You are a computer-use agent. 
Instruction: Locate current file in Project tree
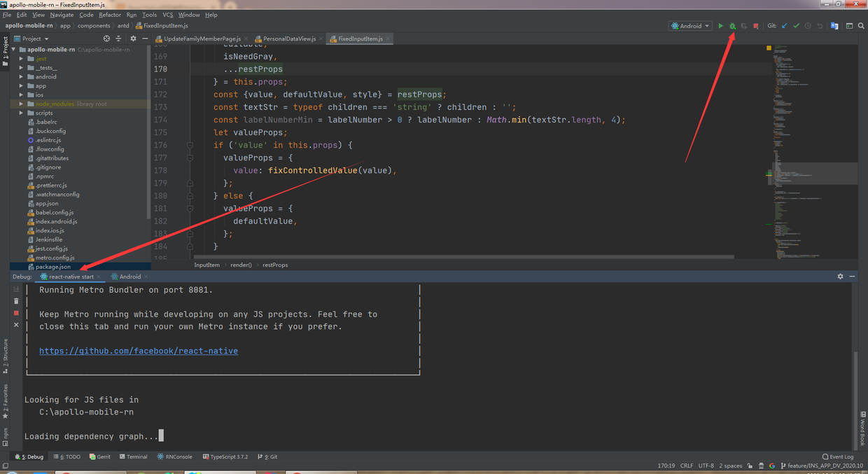pos(106,39)
